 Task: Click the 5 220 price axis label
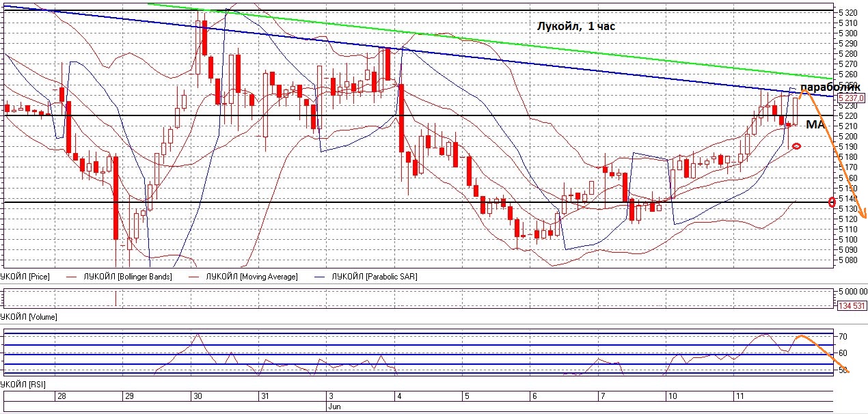pos(850,115)
